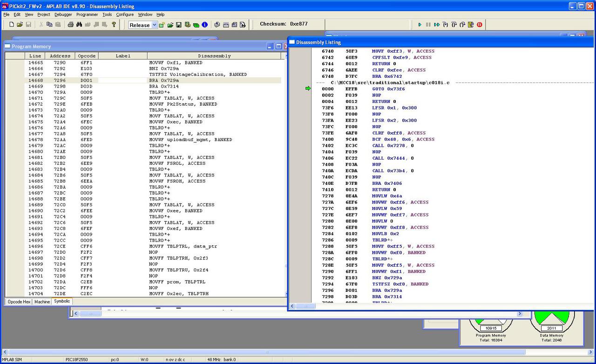Click the yellow question mark Help icon

(x=114, y=25)
